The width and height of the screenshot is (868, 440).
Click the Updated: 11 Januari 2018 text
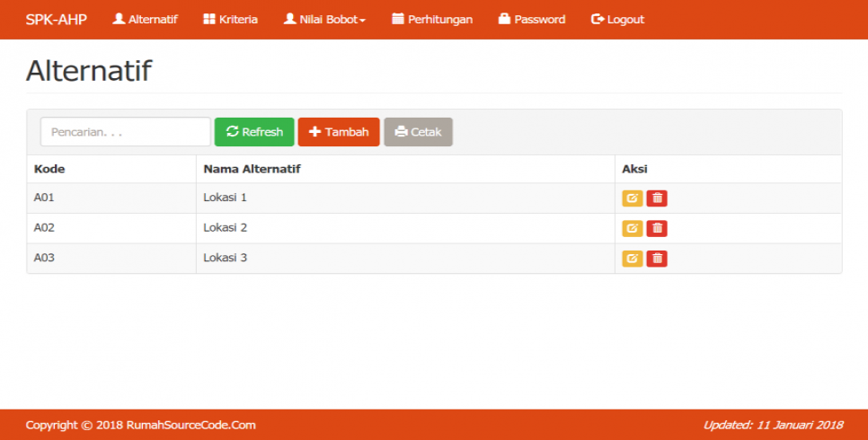pyautogui.click(x=773, y=425)
